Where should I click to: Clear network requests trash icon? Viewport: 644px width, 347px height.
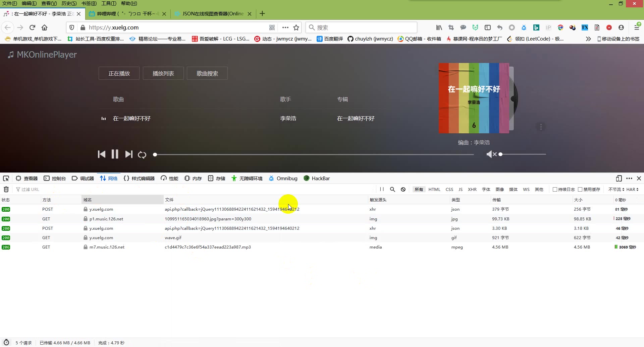point(6,189)
